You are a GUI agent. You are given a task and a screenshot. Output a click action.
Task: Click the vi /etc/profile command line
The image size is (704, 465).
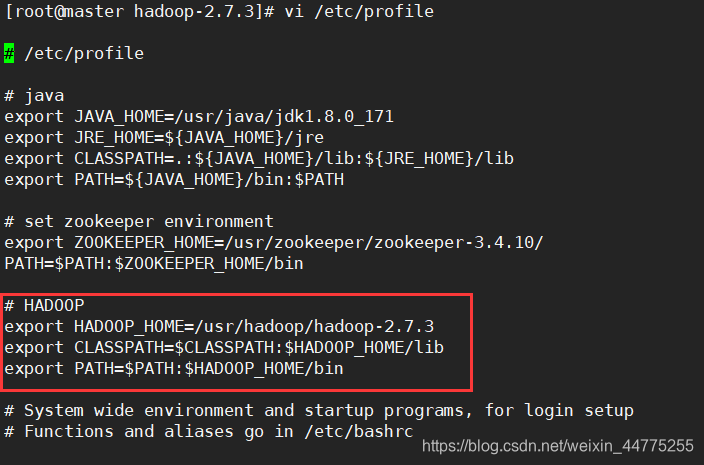tap(219, 11)
